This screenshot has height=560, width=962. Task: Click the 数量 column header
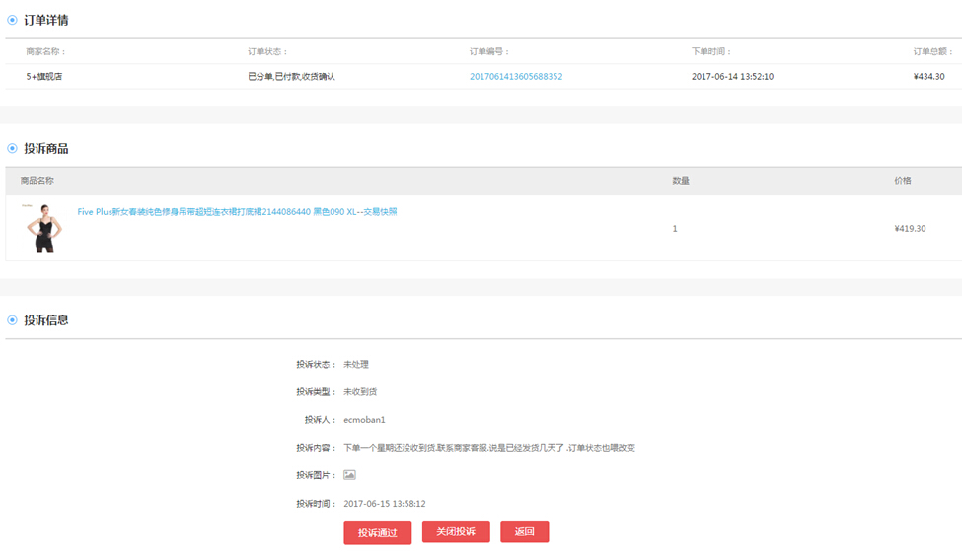tap(681, 181)
